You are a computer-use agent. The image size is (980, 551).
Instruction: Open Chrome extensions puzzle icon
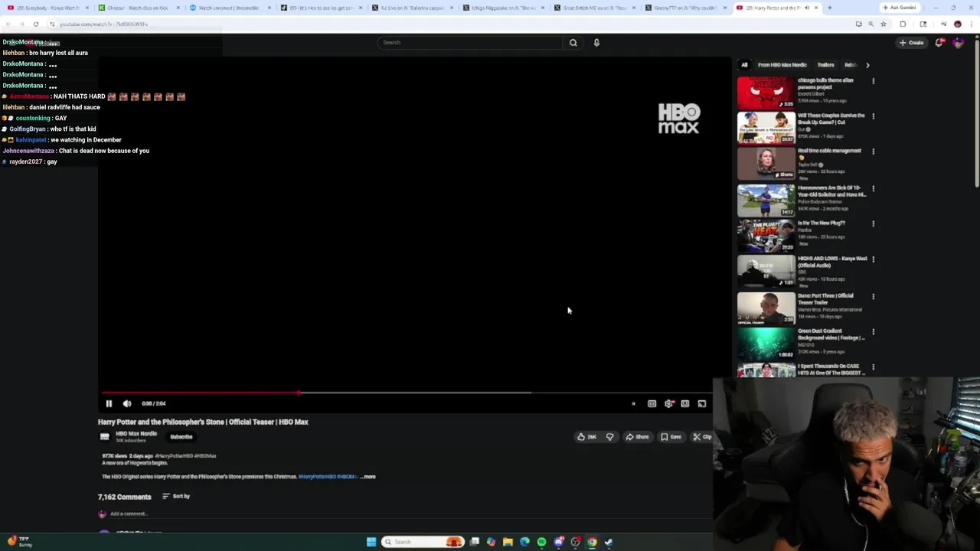tap(903, 24)
